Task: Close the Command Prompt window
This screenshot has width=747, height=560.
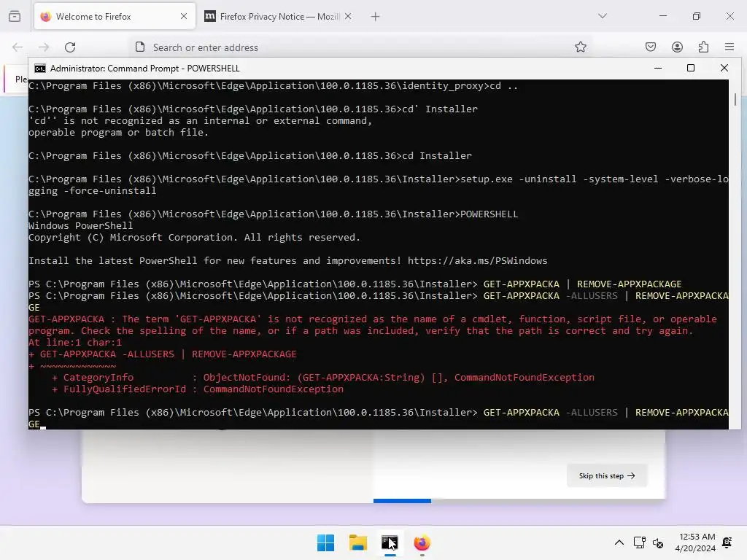Action: [x=724, y=68]
